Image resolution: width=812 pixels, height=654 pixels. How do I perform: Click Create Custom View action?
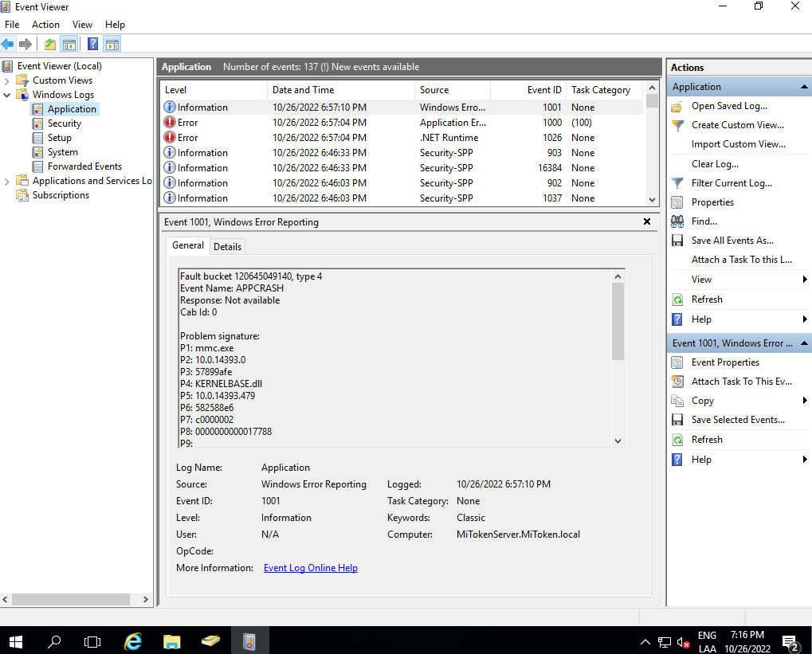(x=737, y=125)
